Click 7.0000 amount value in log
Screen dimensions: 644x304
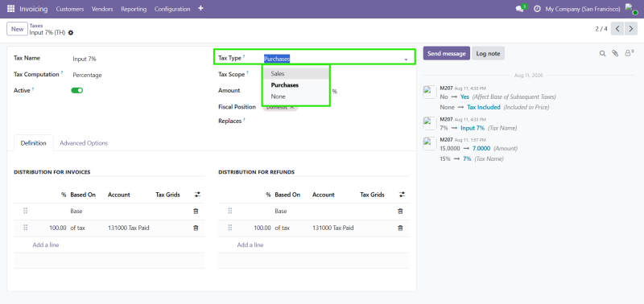(x=481, y=149)
